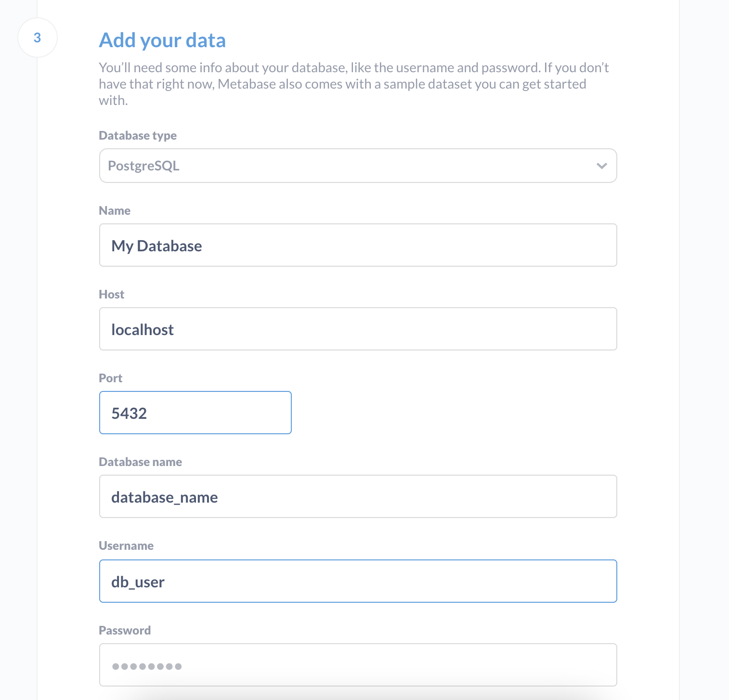The width and height of the screenshot is (729, 700).
Task: Click the 'Name' field label
Action: [x=115, y=211]
